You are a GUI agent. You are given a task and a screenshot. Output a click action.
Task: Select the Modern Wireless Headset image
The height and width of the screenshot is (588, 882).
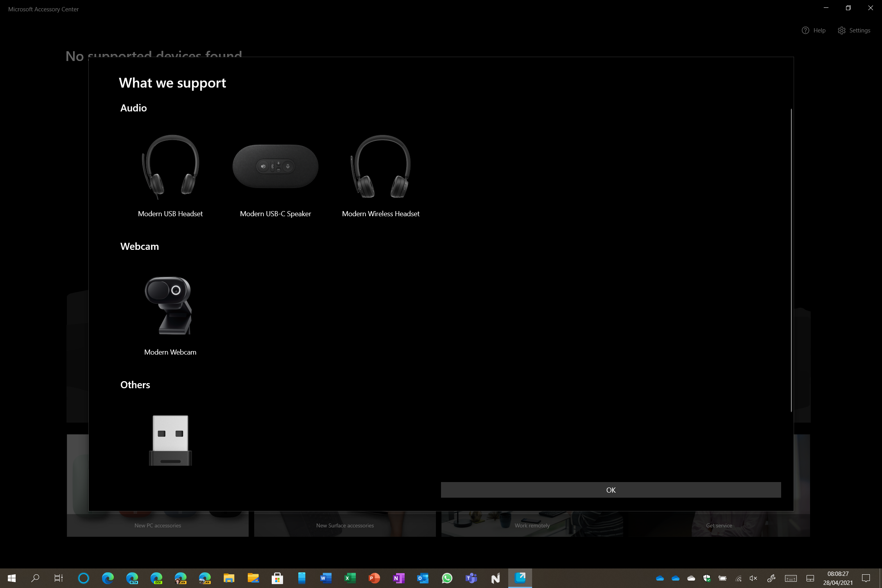click(x=381, y=166)
